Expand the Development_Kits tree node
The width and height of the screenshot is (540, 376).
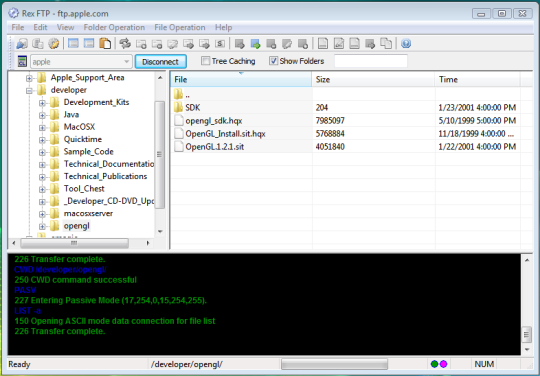[42, 103]
